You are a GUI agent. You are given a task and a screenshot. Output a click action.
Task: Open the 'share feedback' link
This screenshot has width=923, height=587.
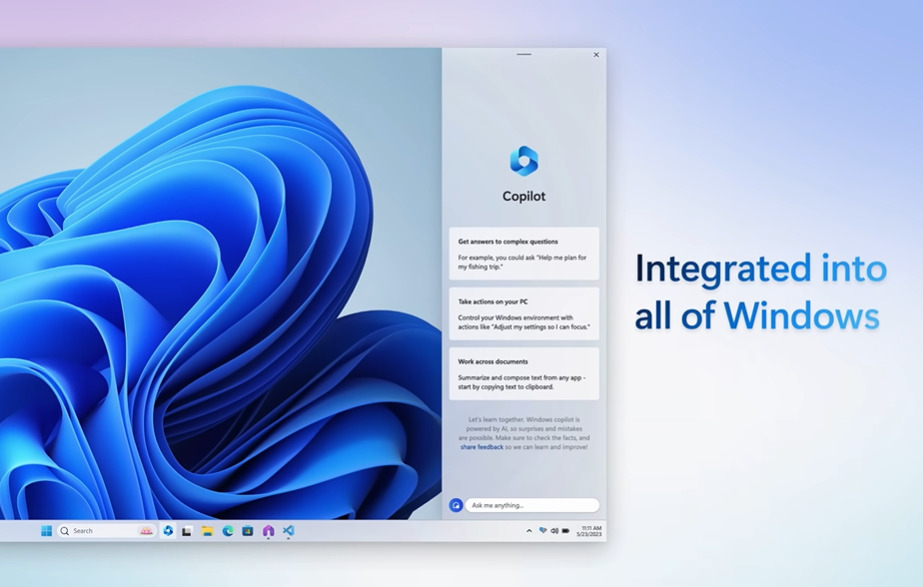coord(482,447)
